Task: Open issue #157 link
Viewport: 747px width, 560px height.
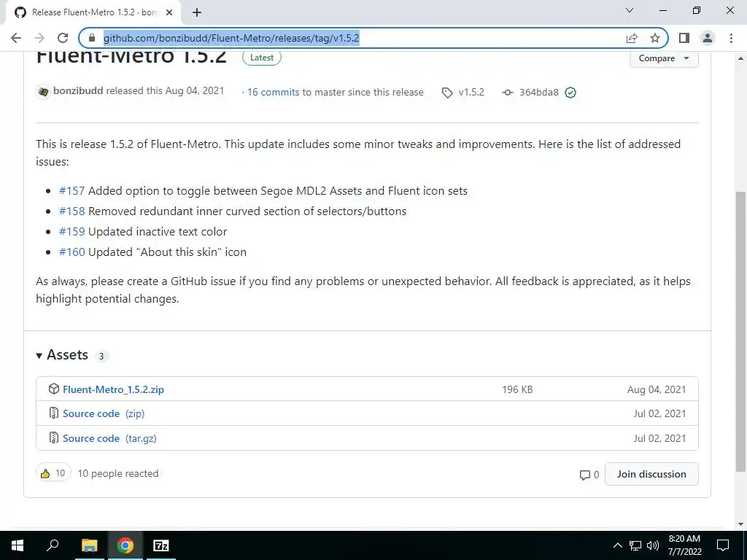Action: 72,191
